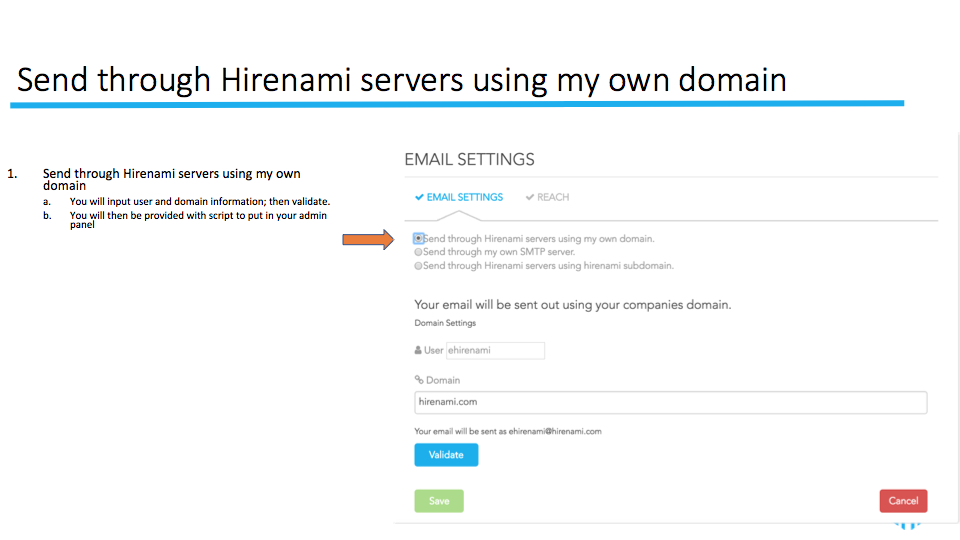Switch to the REACH tab
This screenshot has width=960, height=540.
tap(547, 197)
